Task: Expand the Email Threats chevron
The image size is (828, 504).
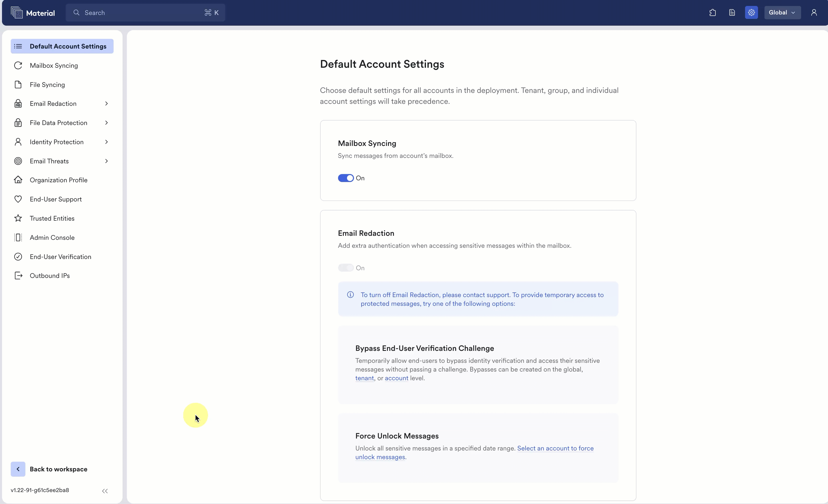Action: coord(107,161)
